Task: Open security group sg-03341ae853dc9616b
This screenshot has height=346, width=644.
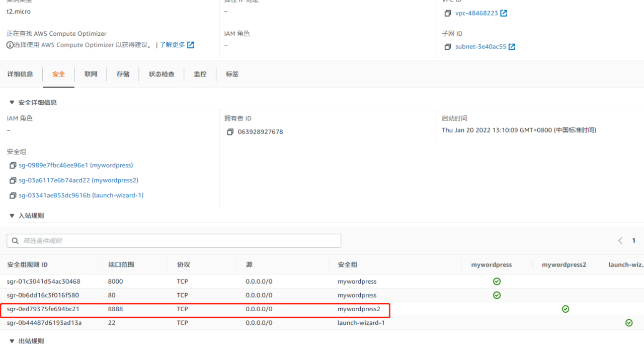Action: 82,195
